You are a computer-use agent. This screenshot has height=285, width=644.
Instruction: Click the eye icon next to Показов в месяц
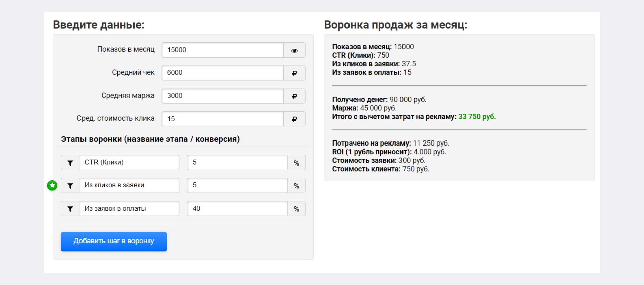pyautogui.click(x=294, y=50)
